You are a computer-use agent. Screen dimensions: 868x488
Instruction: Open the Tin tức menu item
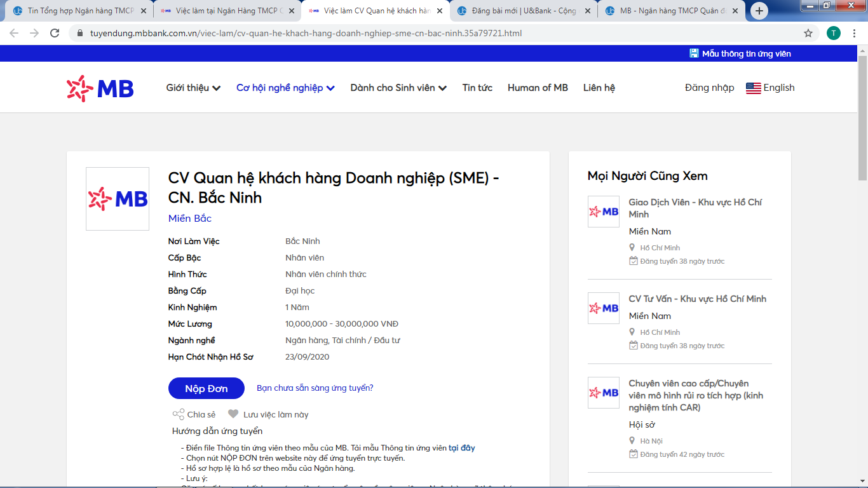(x=477, y=88)
